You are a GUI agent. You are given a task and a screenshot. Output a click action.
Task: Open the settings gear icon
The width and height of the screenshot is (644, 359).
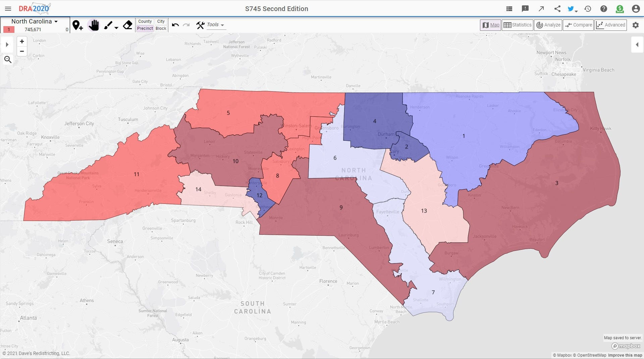coord(636,25)
